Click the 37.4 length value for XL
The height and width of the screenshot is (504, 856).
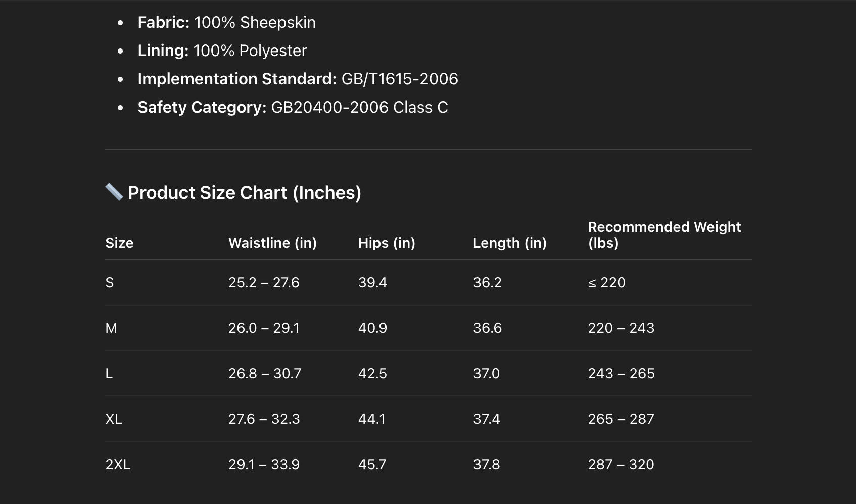click(486, 419)
